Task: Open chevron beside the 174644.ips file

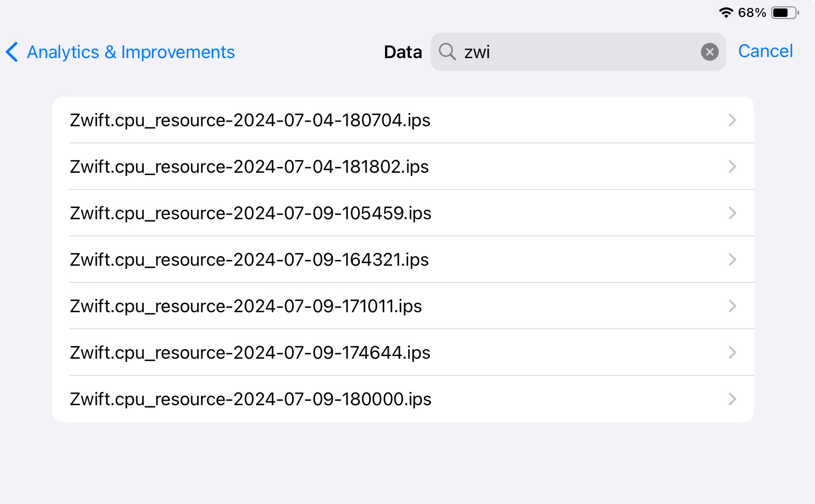Action: tap(732, 353)
